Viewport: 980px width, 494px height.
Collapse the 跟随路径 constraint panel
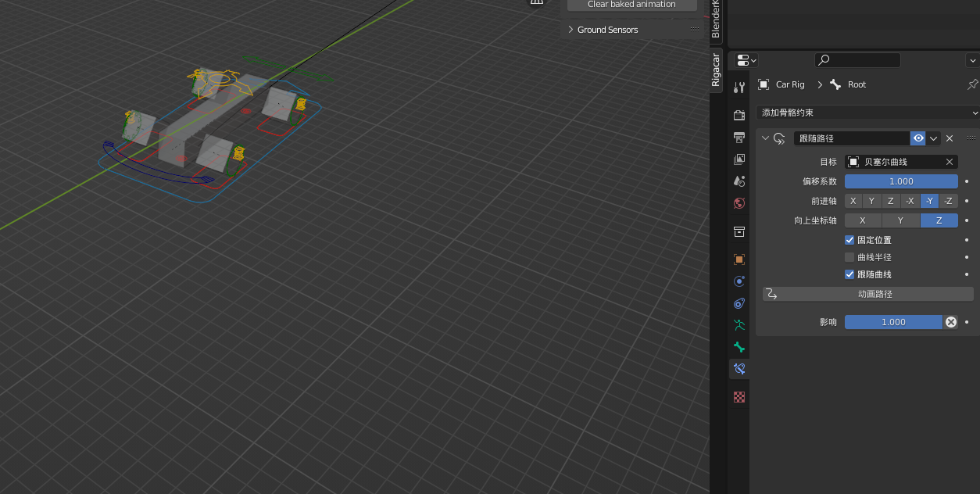coord(765,138)
